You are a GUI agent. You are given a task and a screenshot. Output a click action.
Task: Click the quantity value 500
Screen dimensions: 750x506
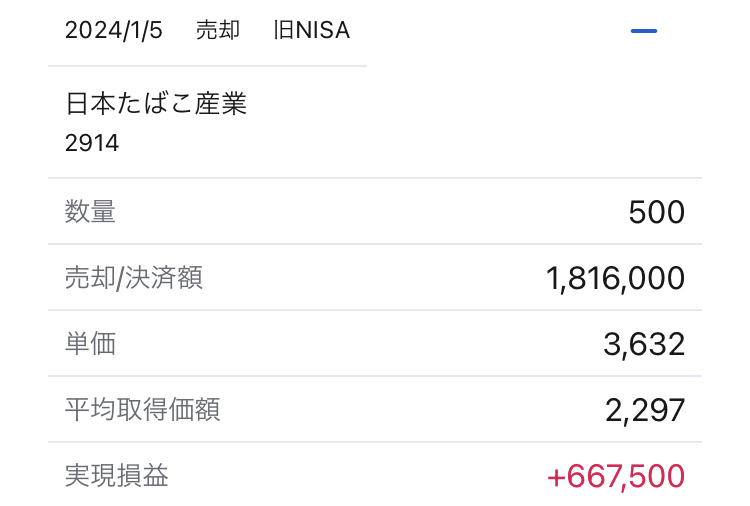[656, 212]
